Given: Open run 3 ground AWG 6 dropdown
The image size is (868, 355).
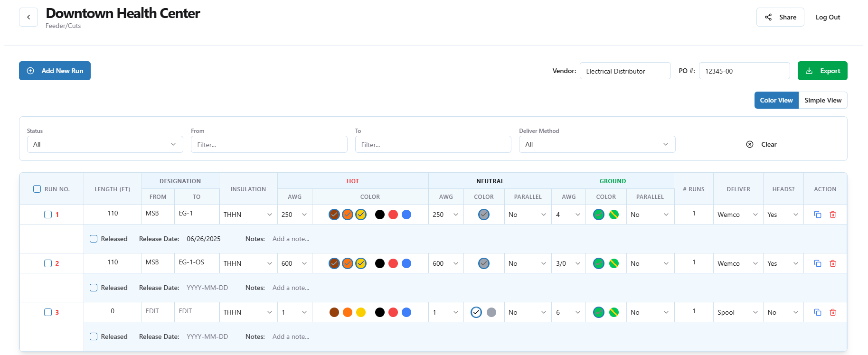Looking at the screenshot, I should pos(568,312).
